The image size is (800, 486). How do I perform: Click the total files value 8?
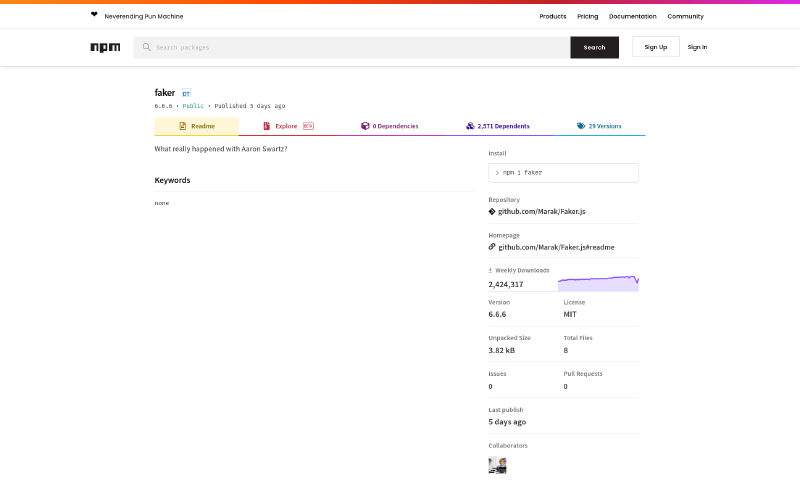[565, 350]
